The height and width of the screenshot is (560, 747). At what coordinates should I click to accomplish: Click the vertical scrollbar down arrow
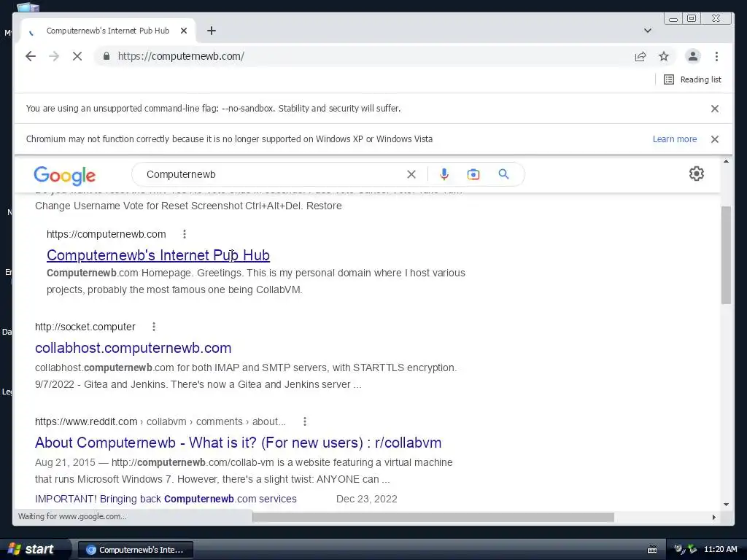pos(726,505)
